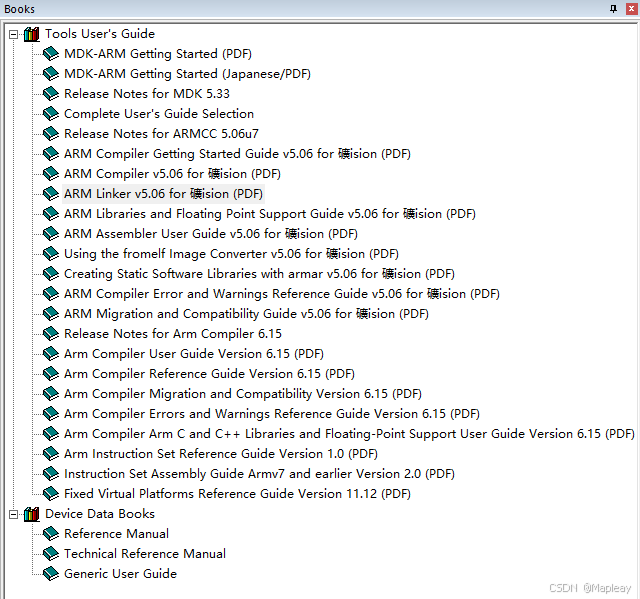This screenshot has height=599, width=640.
Task: Open MDK-ARM Getting Started (Japanese/PDF)
Action: pyautogui.click(x=187, y=74)
